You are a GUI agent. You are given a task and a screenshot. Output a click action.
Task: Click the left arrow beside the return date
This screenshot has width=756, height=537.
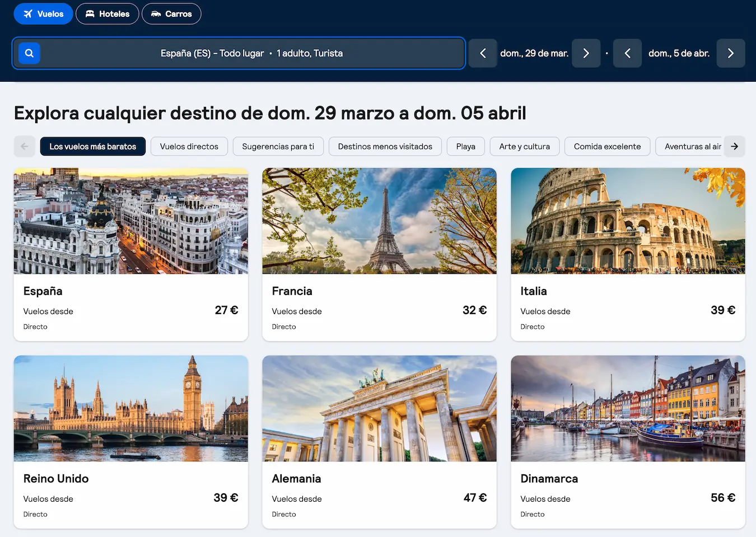click(x=627, y=53)
